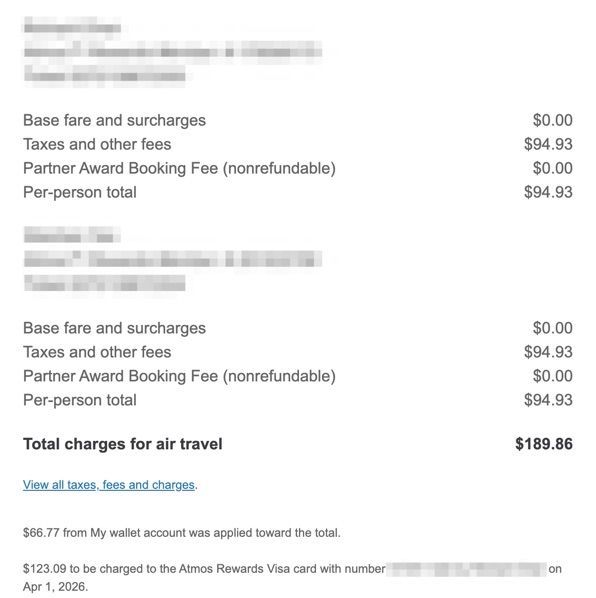This screenshot has height=598, width=596.
Task: Click the Apr 1, 2026 charge date
Action: coord(55,587)
